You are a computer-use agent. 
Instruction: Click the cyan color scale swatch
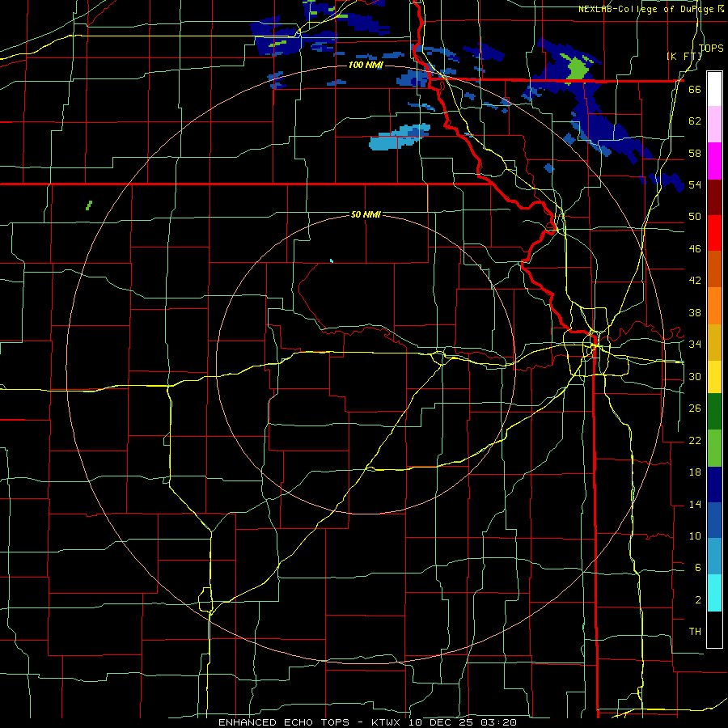[714, 593]
